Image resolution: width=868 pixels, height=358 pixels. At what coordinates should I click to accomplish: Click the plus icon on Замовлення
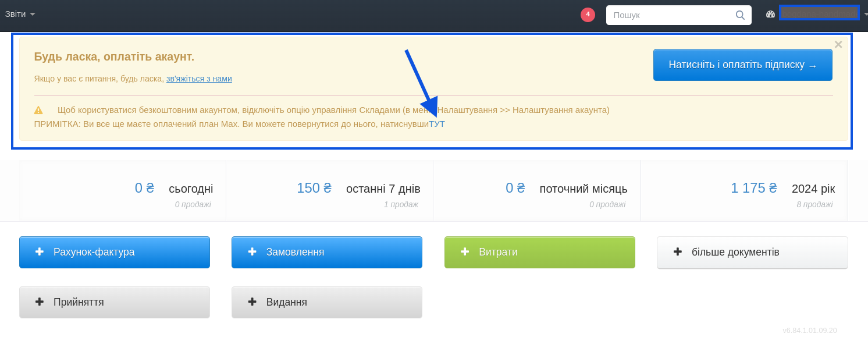[x=252, y=252]
